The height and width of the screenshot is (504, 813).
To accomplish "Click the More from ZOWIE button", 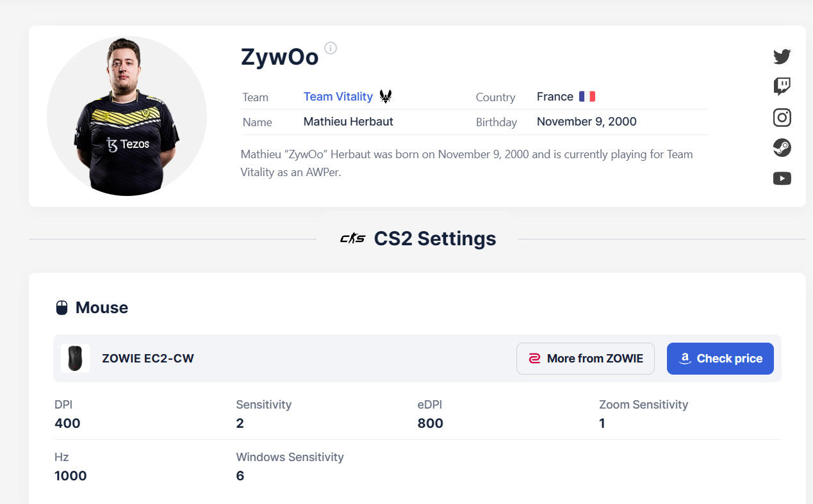I will pos(585,359).
